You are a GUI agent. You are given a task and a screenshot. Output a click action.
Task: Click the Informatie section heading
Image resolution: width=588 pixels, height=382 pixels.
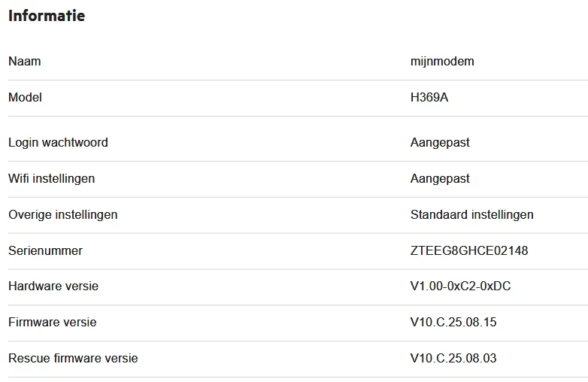47,16
